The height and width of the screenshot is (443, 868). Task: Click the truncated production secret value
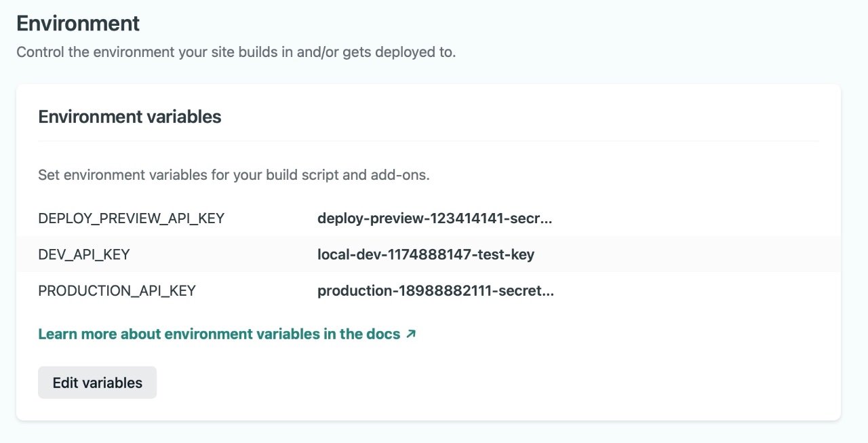[x=435, y=290]
